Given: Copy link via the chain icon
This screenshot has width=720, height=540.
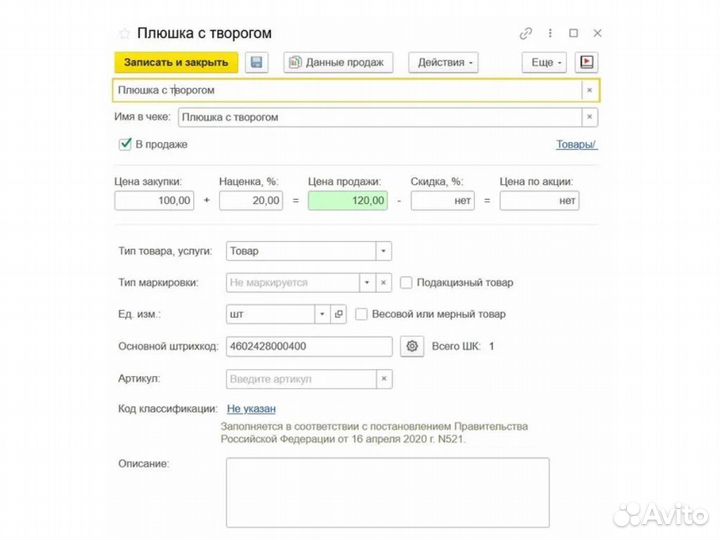Looking at the screenshot, I should point(526,34).
